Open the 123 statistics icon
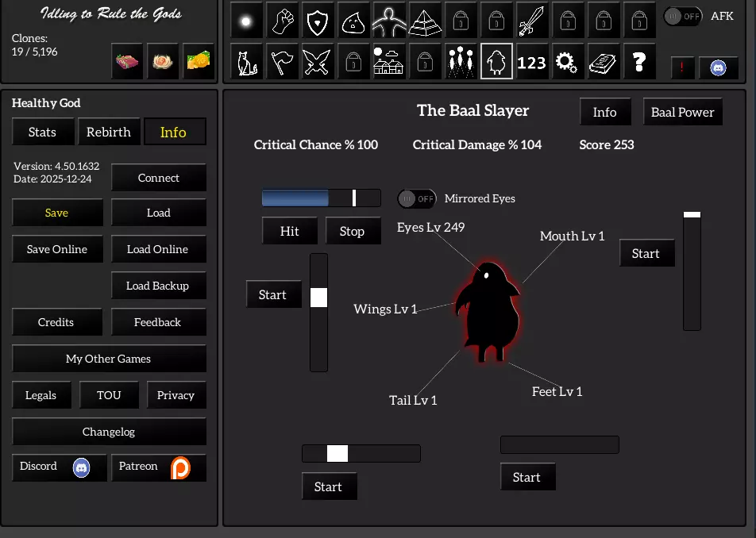This screenshot has width=756, height=538. click(x=532, y=61)
